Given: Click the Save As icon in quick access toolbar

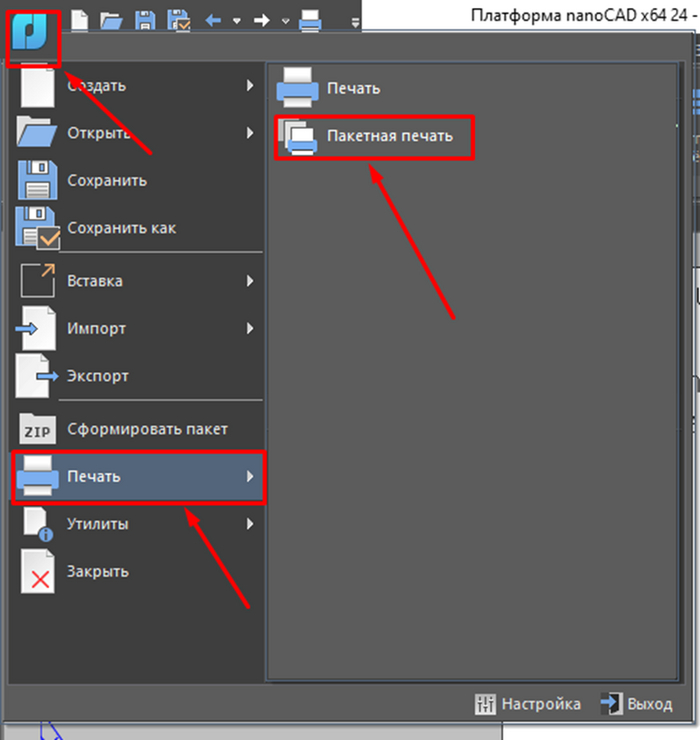Looking at the screenshot, I should (179, 21).
